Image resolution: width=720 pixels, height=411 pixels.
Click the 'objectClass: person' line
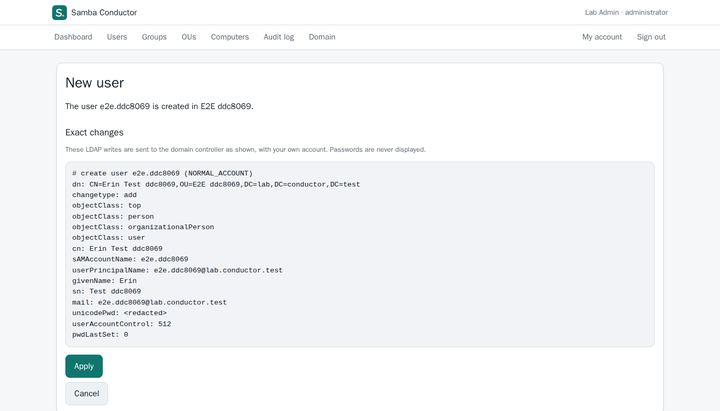113,216
